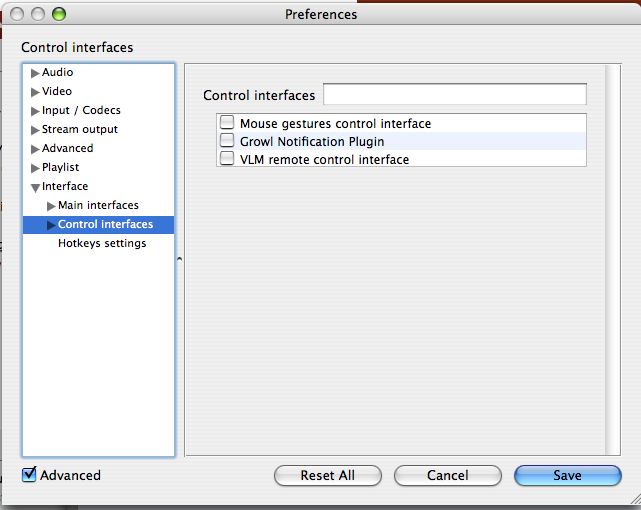Focus the Control interfaces text field

tap(455, 94)
